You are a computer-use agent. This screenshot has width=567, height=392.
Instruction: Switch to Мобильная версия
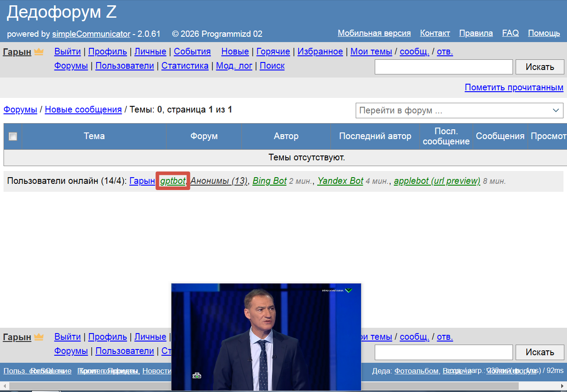[x=374, y=33]
